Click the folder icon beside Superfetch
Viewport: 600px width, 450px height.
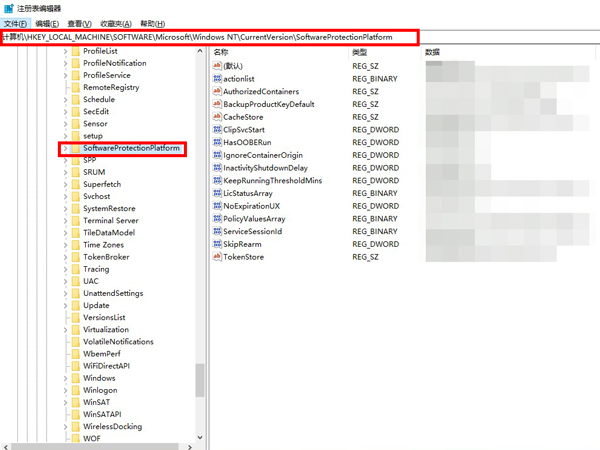[75, 184]
